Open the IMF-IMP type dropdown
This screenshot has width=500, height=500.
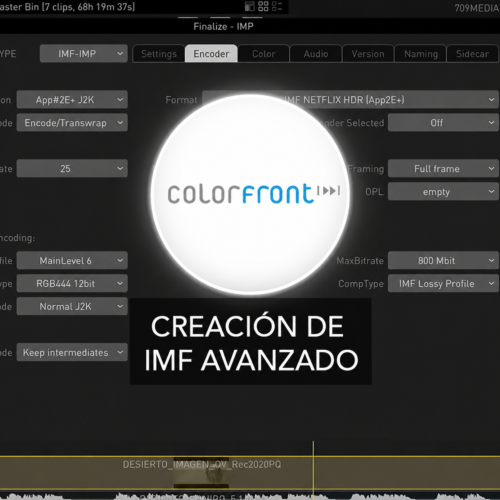(x=84, y=54)
